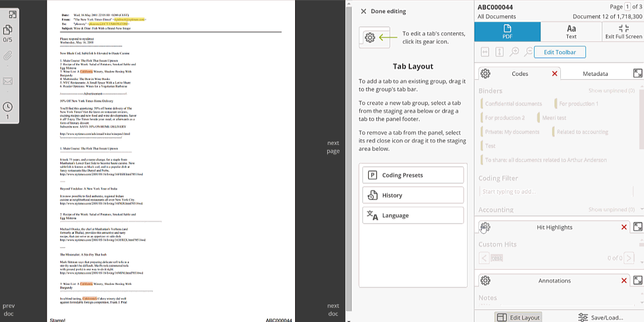Click the fit-to-width toolbar icon
This screenshot has width=644, height=322.
(485, 52)
